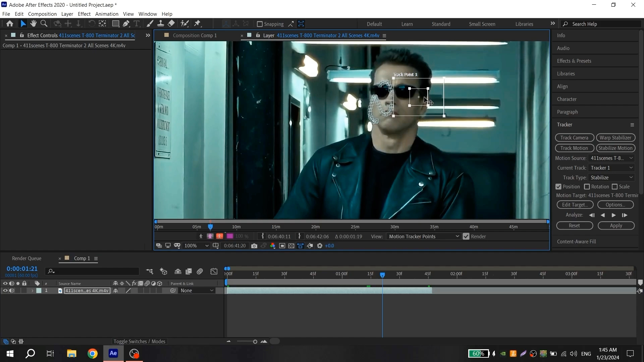
Task: Open the Composition menu
Action: coord(42,14)
